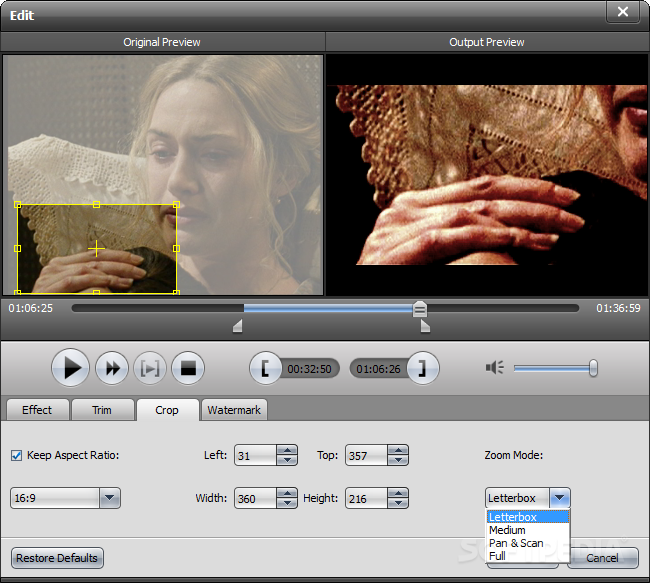Screen dimensions: 650x583
Task: Select Medium in Zoom Mode list
Action: pos(528,530)
